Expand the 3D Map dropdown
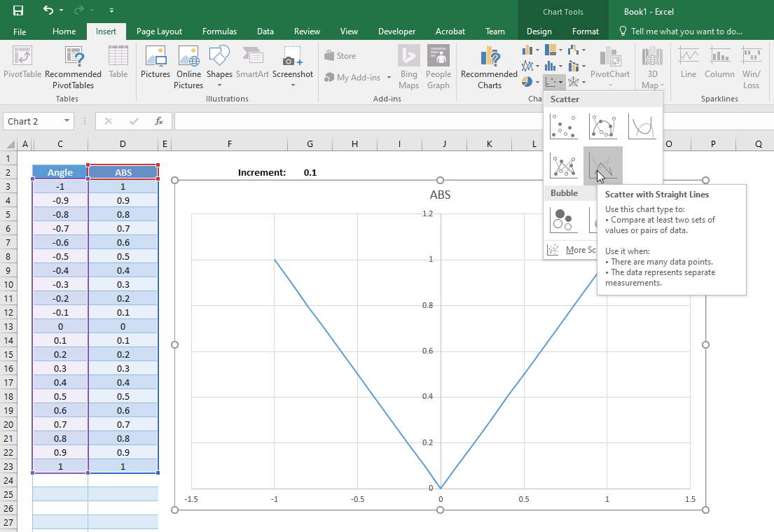 [662, 85]
